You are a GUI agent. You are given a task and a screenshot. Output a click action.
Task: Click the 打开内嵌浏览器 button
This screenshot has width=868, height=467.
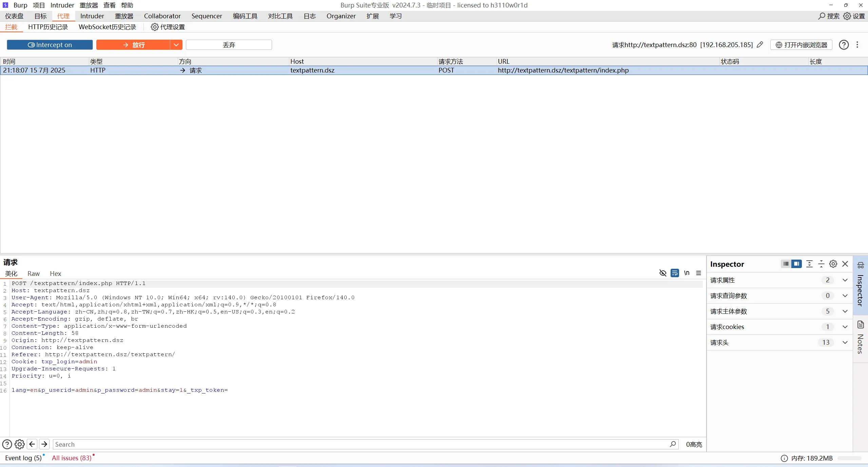801,45
